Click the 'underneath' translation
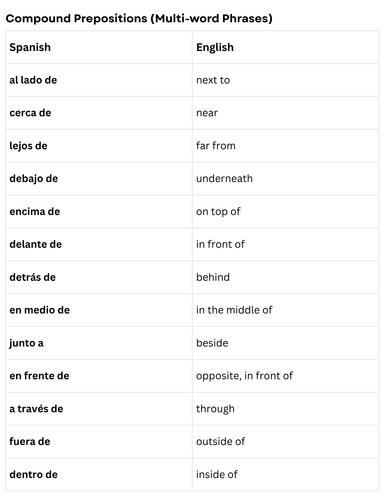The width and height of the screenshot is (386, 500). (224, 179)
